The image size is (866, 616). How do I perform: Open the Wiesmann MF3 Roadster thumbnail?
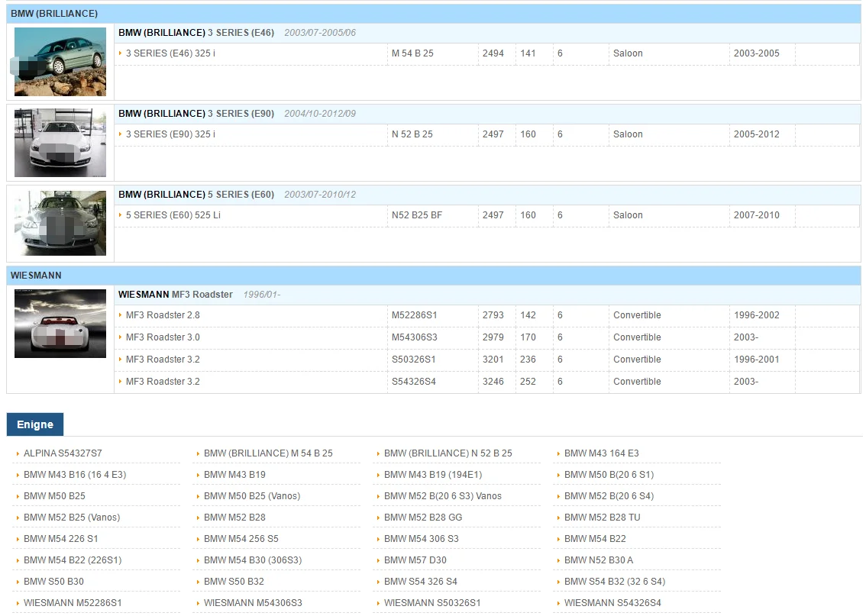tap(60, 324)
